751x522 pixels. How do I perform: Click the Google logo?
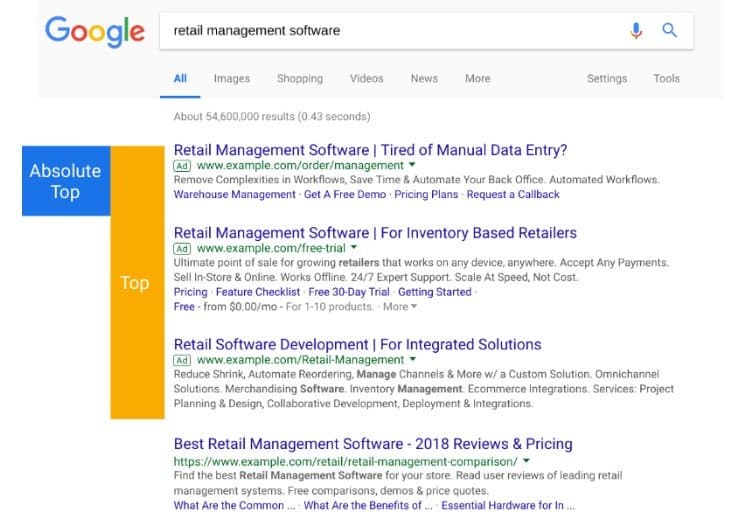pyautogui.click(x=95, y=32)
